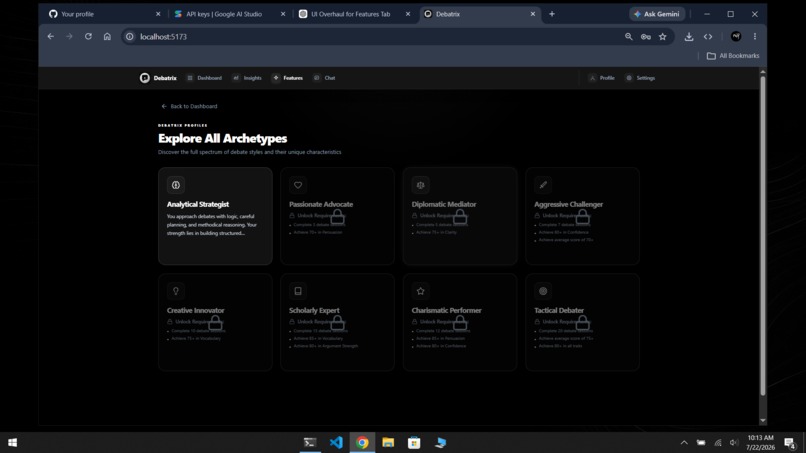Click the Aggressive Challenger title
The width and height of the screenshot is (806, 453).
click(x=568, y=204)
